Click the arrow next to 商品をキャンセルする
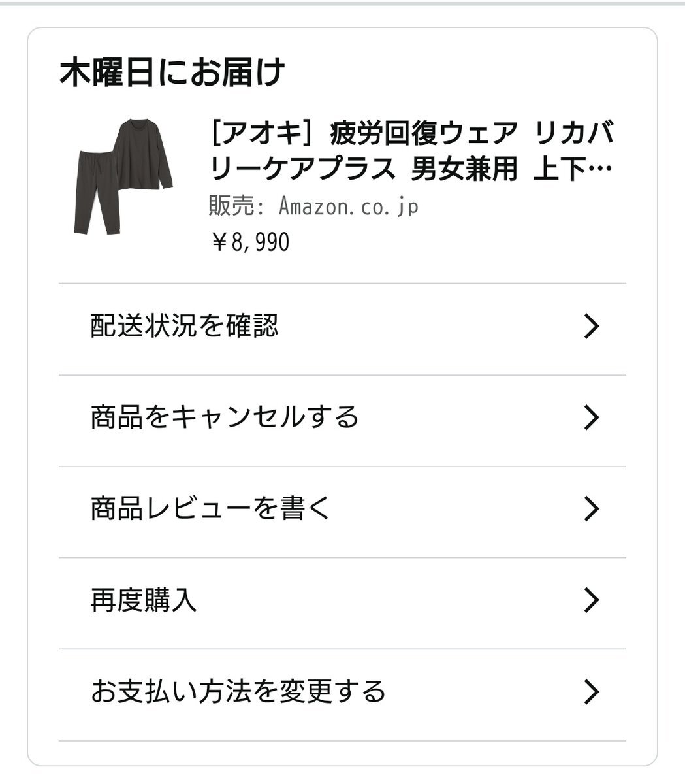 (x=590, y=417)
